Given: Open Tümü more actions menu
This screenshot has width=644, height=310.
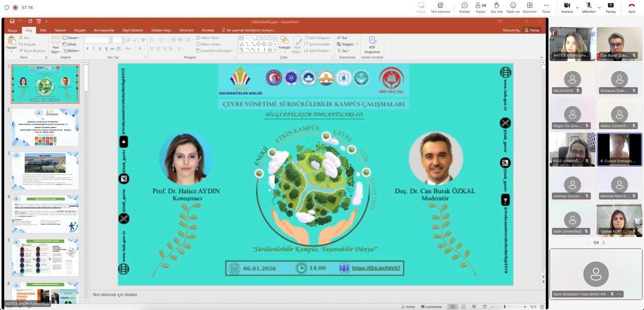Looking at the screenshot, I should click(x=546, y=8).
